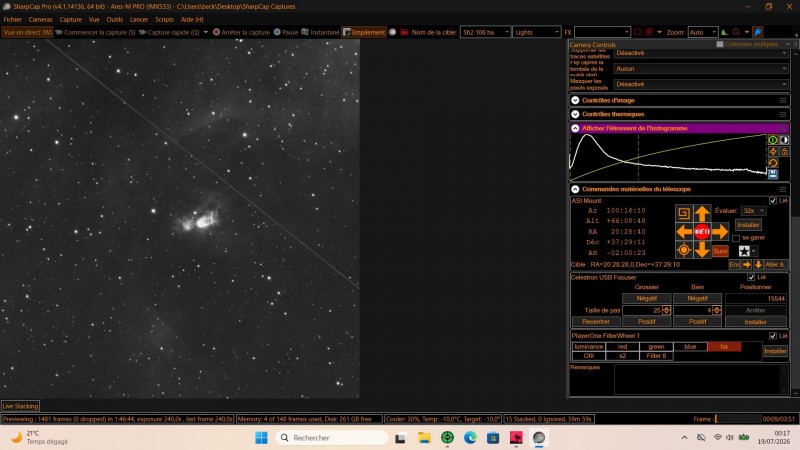Viewport: 800px width, 450px height.
Task: Click the magnifier focus icon in the toolbar
Action: (736, 32)
